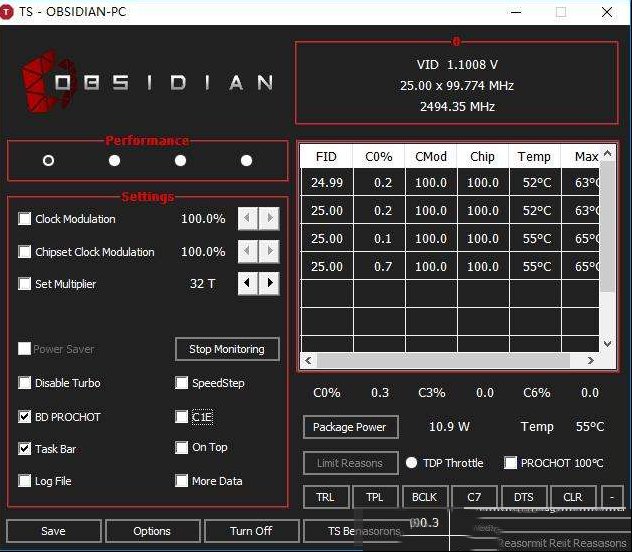Viewport: 632px width, 552px height.
Task: Click the table's scroll left arrow
Action: tap(308, 360)
